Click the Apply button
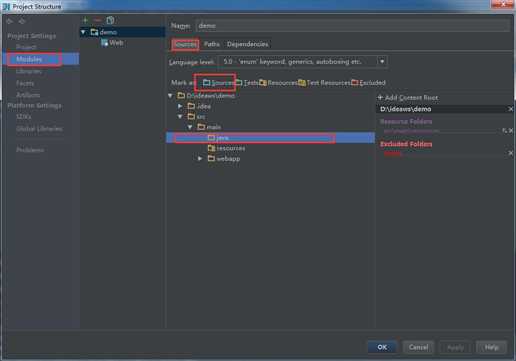Viewport: 516px width, 361px height. coord(455,347)
